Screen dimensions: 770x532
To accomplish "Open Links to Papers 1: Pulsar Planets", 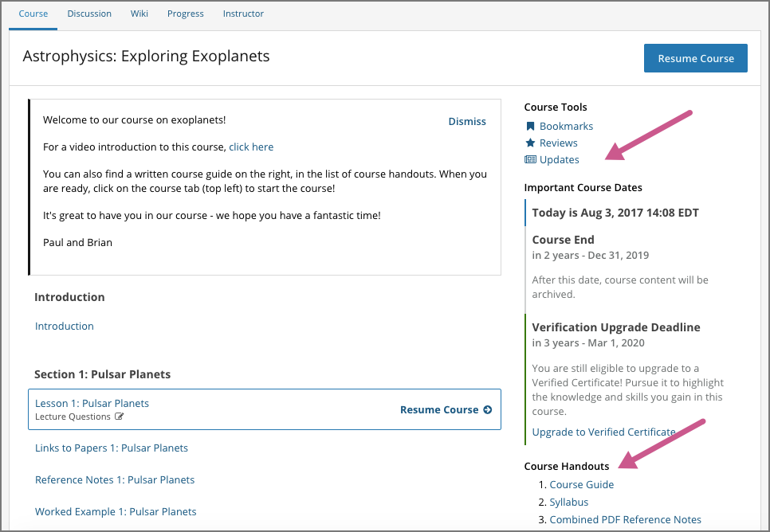I will (111, 448).
